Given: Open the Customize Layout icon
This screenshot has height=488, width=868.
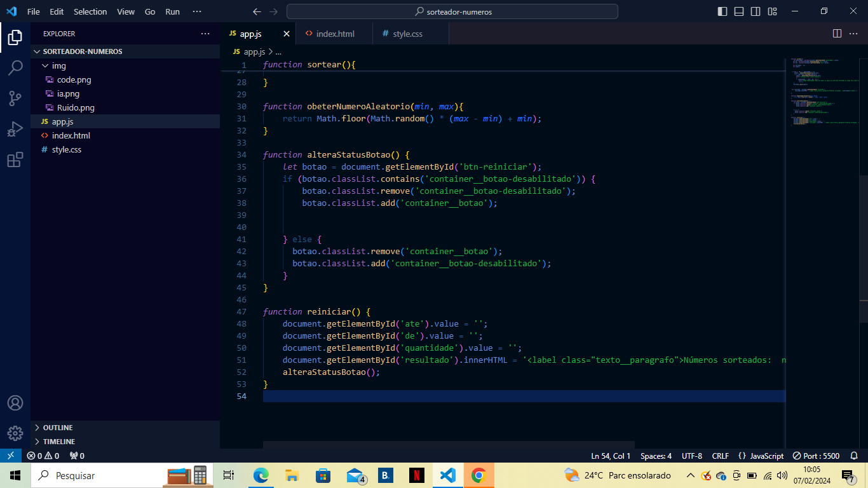Looking at the screenshot, I should [x=772, y=11].
